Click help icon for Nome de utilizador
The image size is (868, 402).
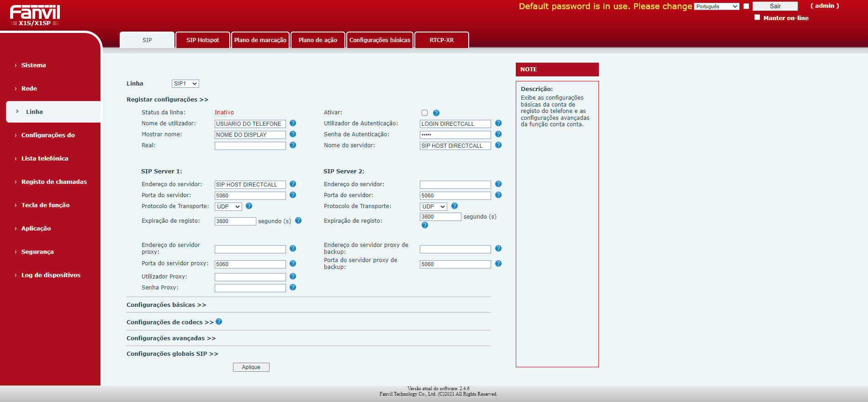(x=293, y=123)
